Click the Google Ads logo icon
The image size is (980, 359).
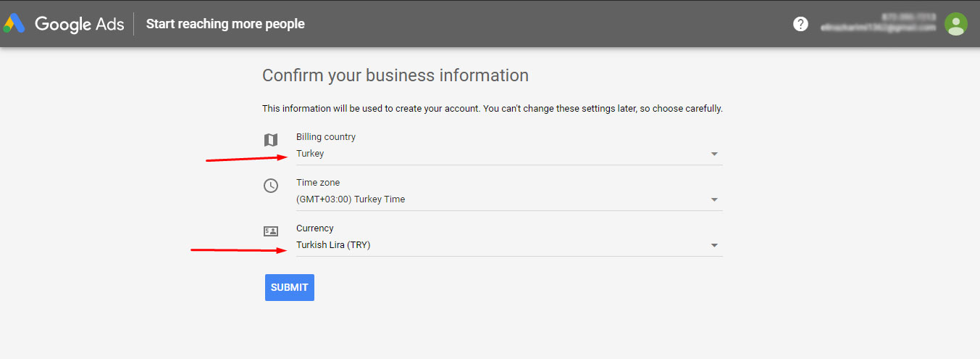coord(15,24)
